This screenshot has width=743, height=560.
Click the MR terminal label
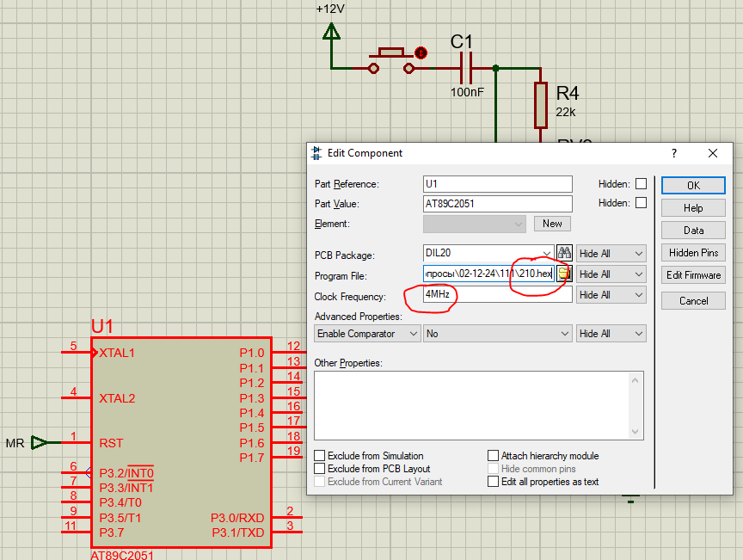pyautogui.click(x=15, y=443)
